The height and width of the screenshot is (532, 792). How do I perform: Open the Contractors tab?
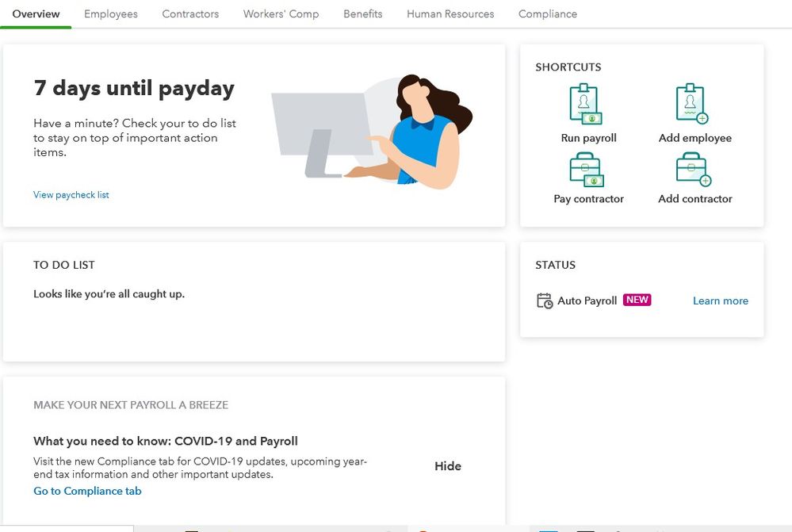click(190, 14)
